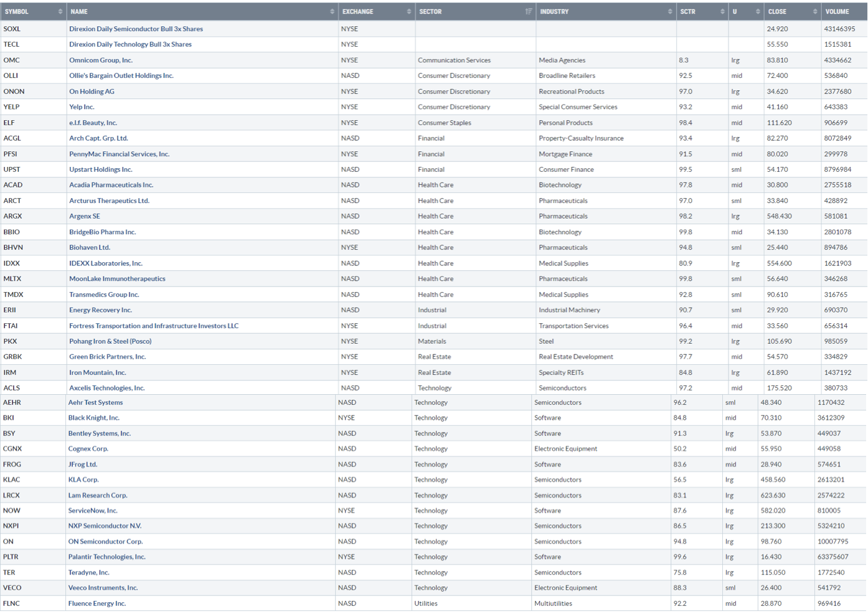Go to Lam Research Corp.
Screen dimensions: 868x614
(x=98, y=496)
